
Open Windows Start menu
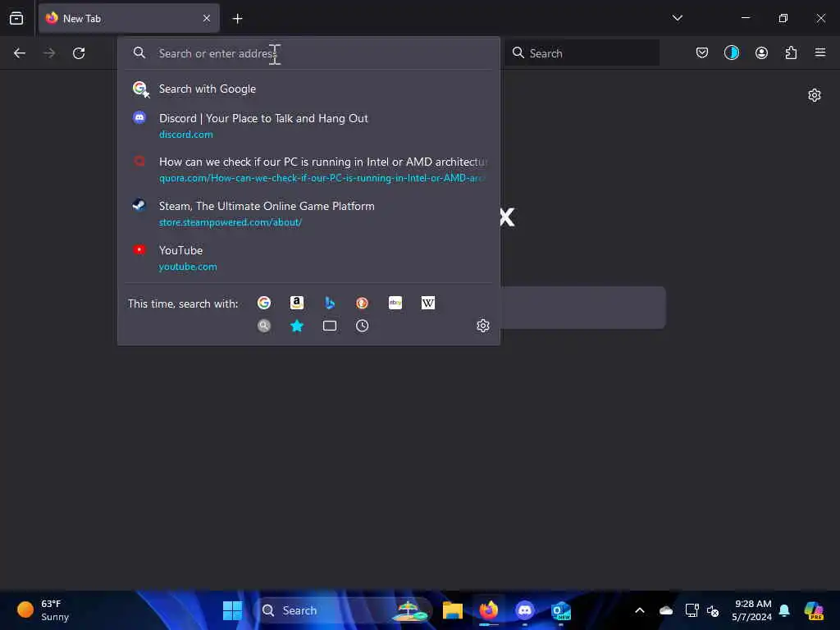point(232,610)
